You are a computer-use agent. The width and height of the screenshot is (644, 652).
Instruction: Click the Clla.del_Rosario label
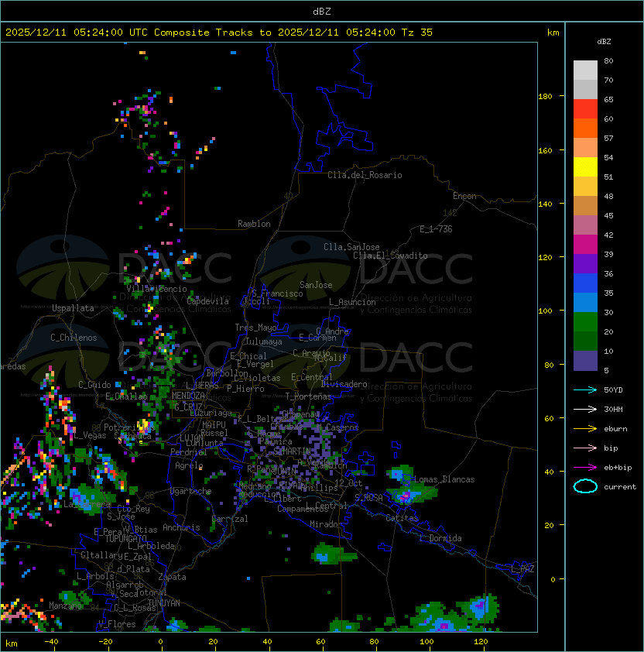click(x=365, y=176)
